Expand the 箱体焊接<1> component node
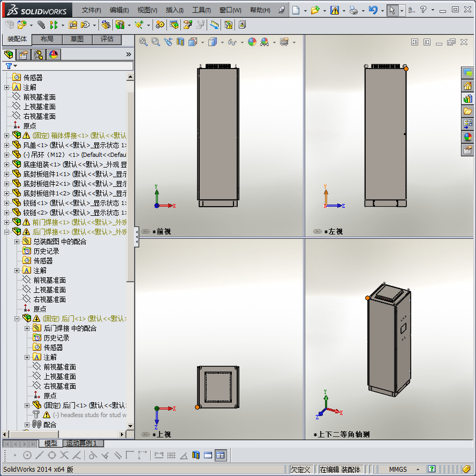This screenshot has width=476, height=476. click(x=6, y=135)
